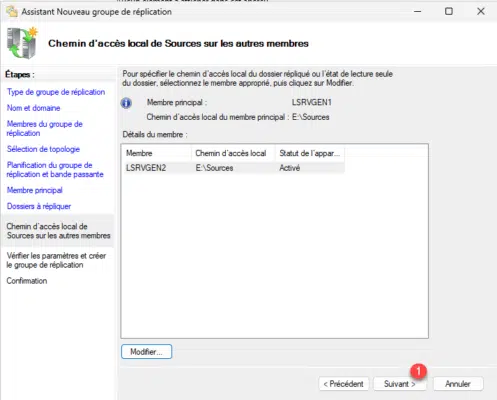Open Planification du groupe et bande passante

click(55, 170)
